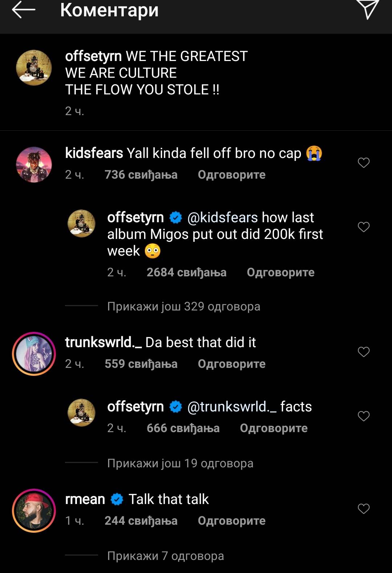The height and width of the screenshot is (573, 392).
Task: View 736 likes on kidsfears comment
Action: 141,175
